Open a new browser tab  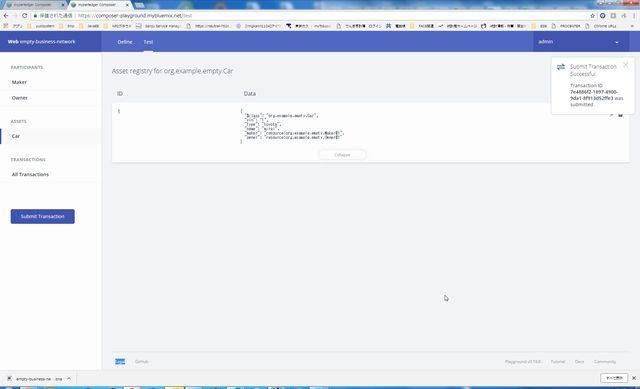[140, 5]
